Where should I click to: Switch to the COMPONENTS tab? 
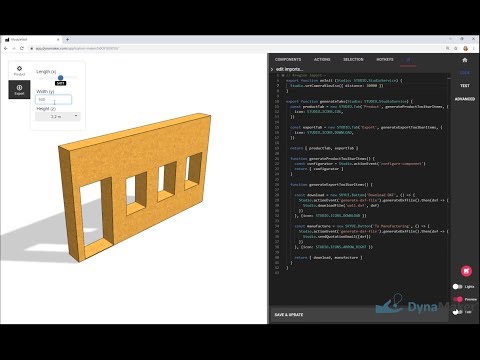[288, 59]
